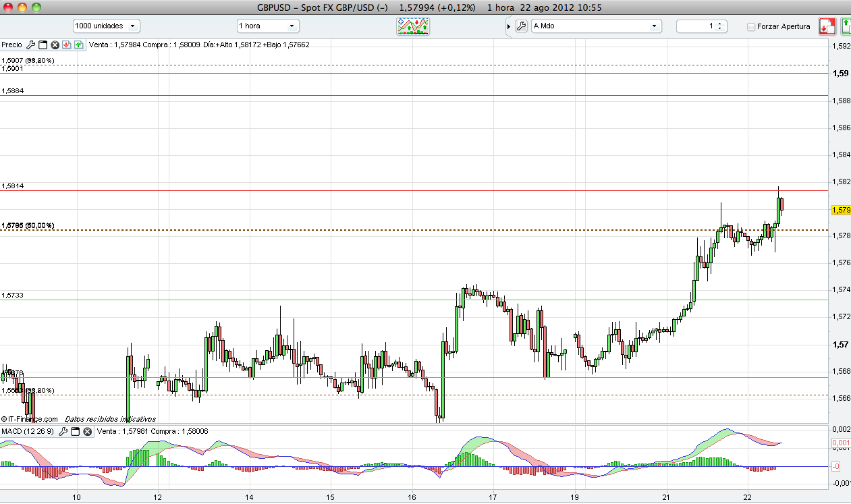Image resolution: width=851 pixels, height=504 pixels.
Task: Click the large green buy order button
Action: (846, 26)
